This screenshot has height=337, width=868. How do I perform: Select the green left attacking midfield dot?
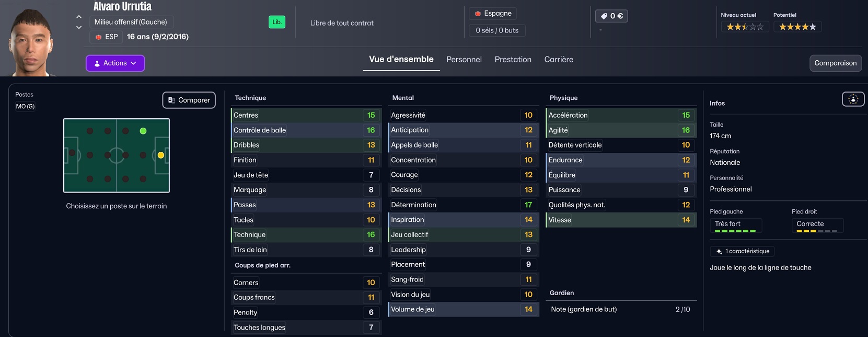[x=143, y=131]
